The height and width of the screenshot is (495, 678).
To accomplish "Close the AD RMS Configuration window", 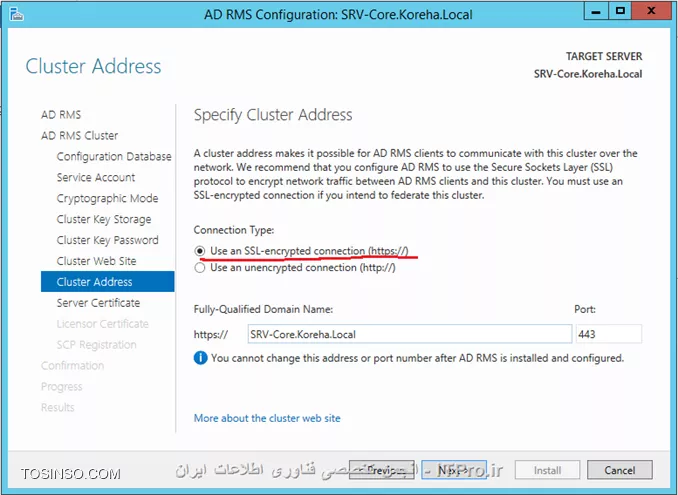I will [x=651, y=11].
